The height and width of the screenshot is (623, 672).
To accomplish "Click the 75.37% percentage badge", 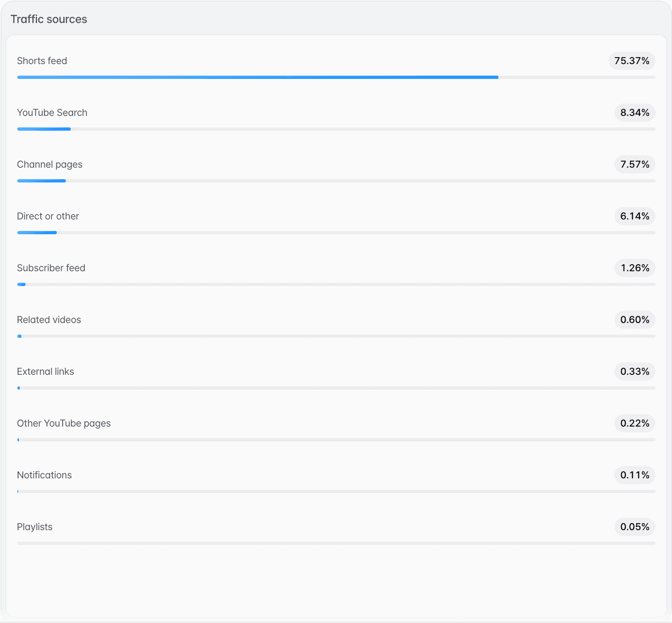I will (x=632, y=61).
